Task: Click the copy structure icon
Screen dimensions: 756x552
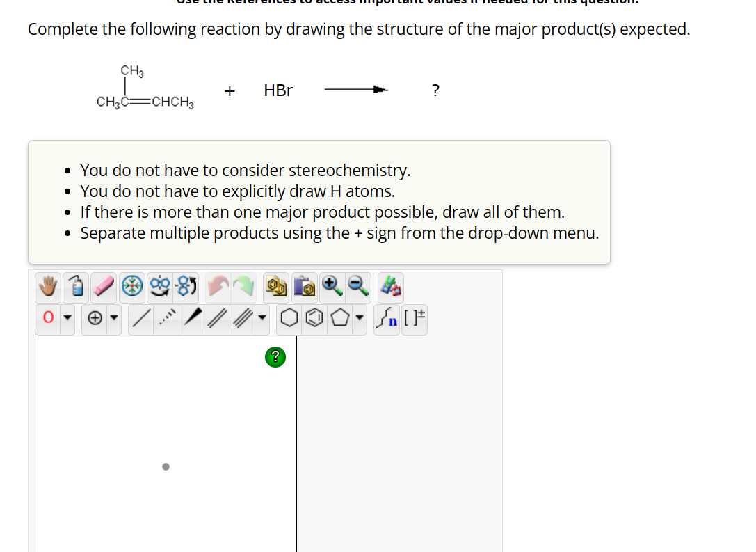Action: click(x=276, y=287)
